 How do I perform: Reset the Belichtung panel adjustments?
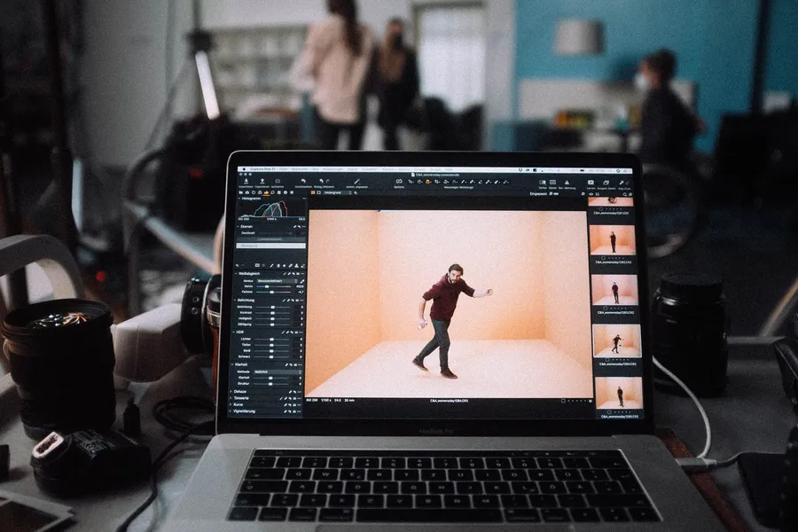tap(293, 301)
